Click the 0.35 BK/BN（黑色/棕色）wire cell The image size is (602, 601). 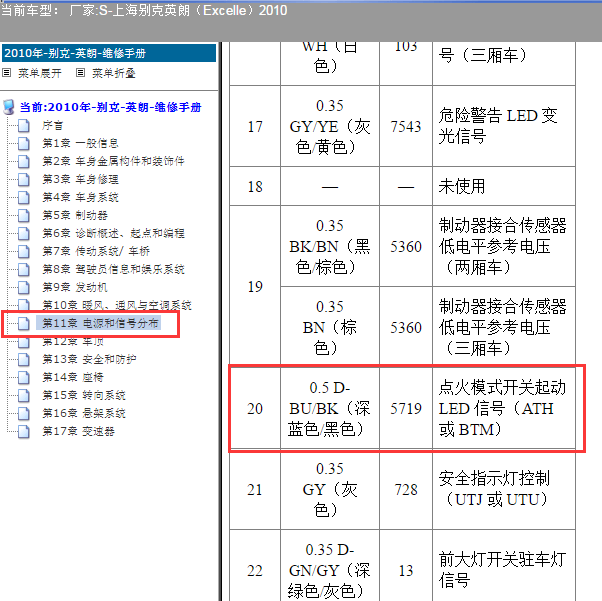click(x=330, y=246)
